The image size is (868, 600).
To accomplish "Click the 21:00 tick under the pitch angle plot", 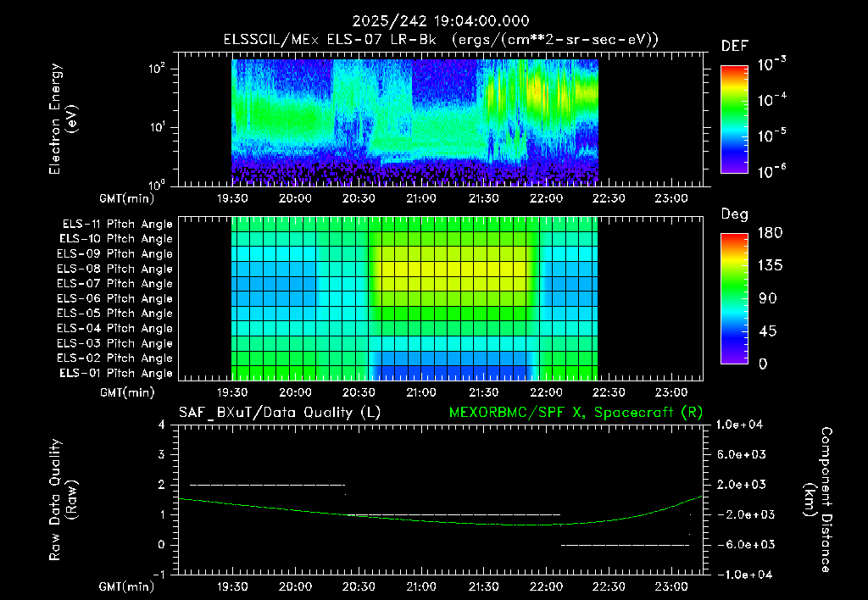I will click(420, 392).
